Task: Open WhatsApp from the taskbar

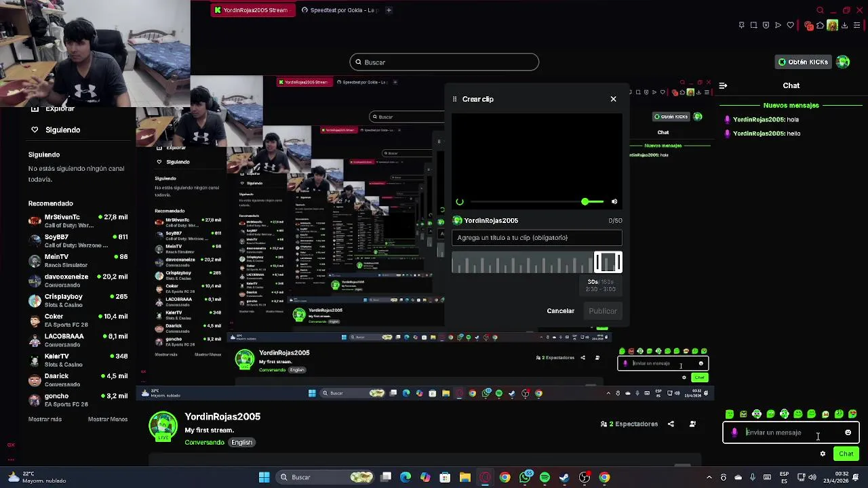Action: point(525,478)
